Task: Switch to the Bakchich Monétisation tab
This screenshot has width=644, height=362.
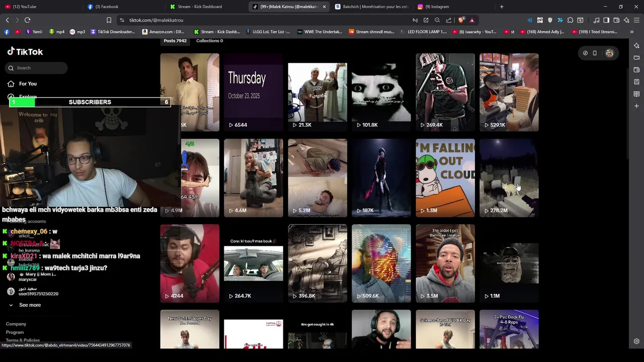Action: coord(371,7)
